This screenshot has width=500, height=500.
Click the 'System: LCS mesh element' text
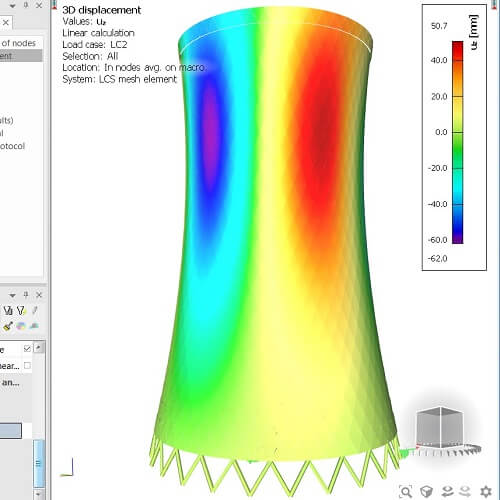click(x=119, y=79)
